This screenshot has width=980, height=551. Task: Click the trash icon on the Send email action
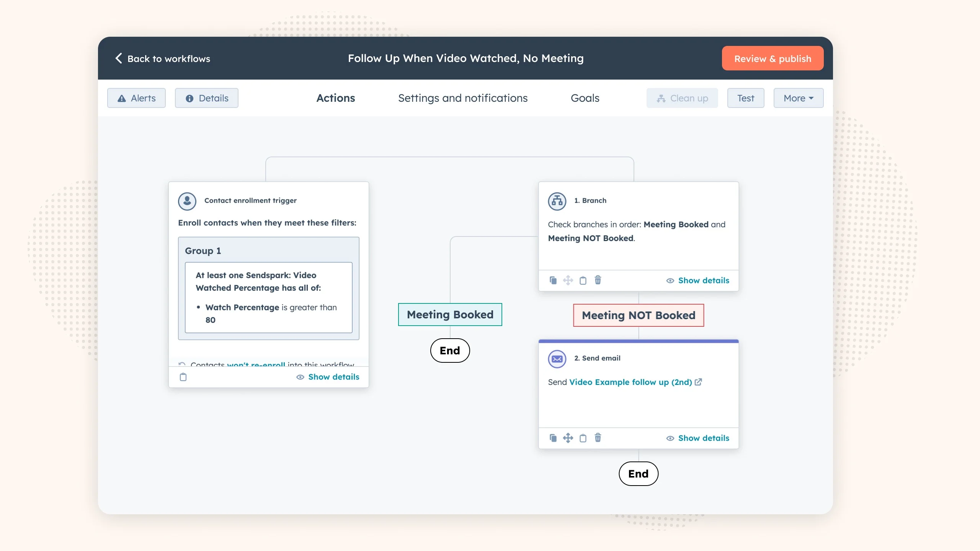coord(598,438)
